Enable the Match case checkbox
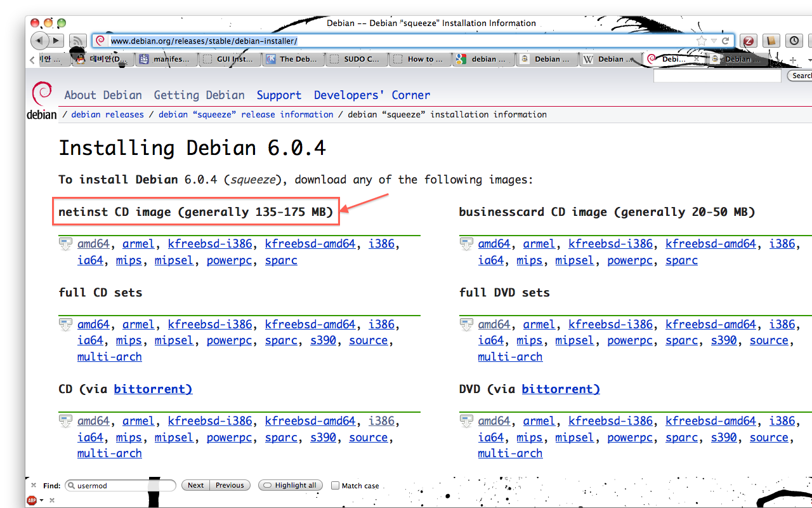812x508 pixels. click(x=335, y=485)
